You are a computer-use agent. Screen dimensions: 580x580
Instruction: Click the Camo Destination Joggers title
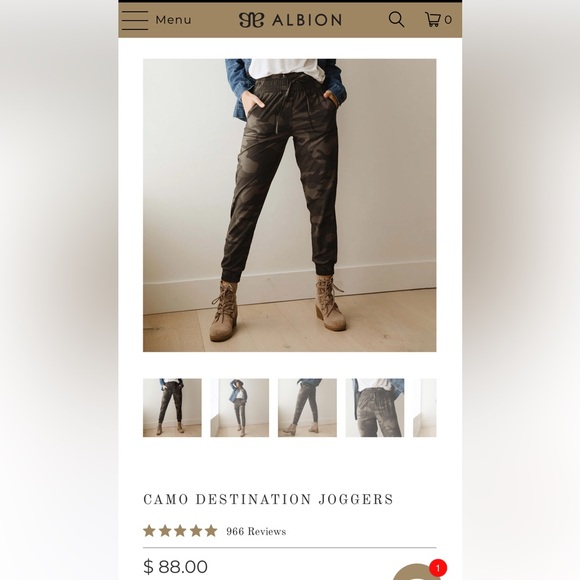tap(268, 499)
